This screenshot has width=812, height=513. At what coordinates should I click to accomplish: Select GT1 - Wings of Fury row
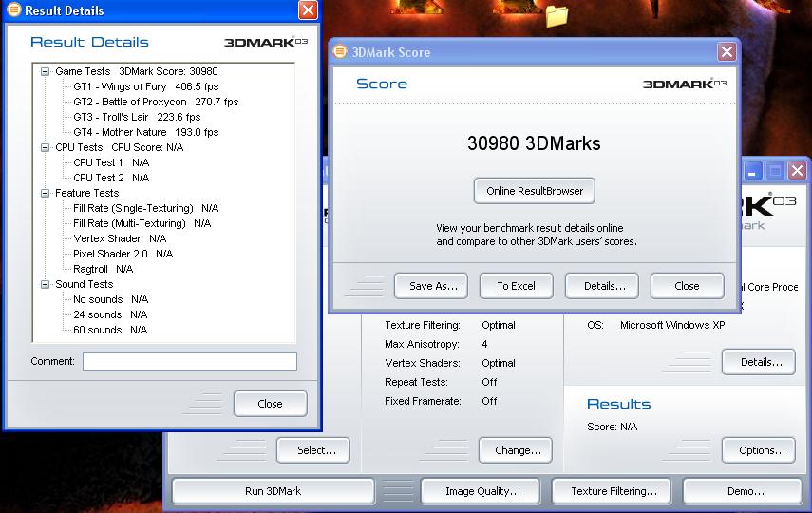pos(145,86)
